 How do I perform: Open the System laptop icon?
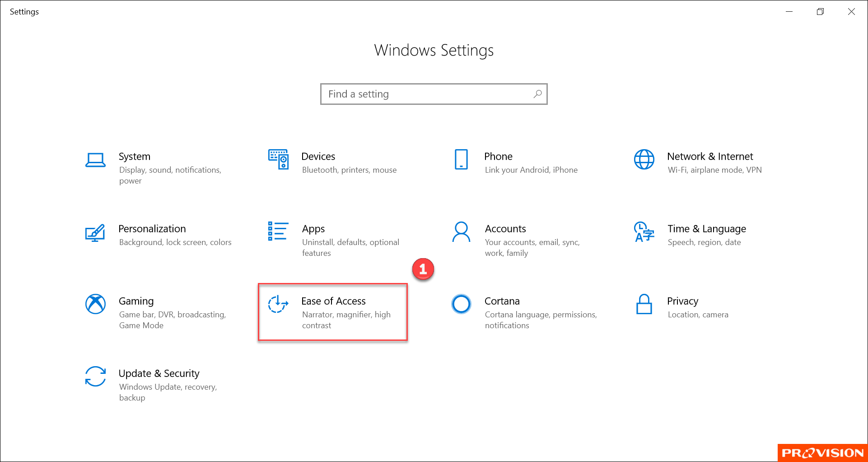95,160
